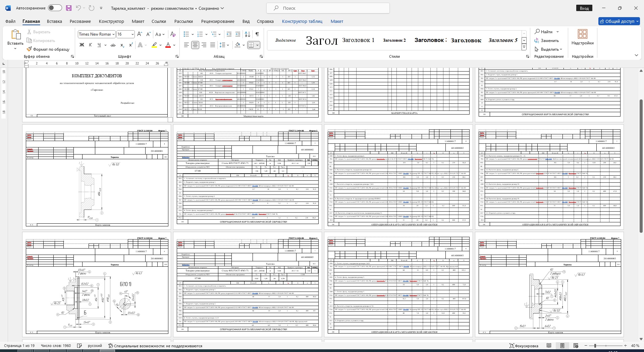
Task: Clear all formatting icon
Action: point(173,34)
